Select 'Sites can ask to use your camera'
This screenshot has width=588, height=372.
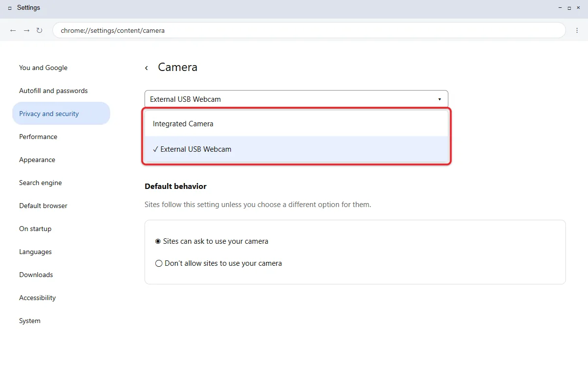click(212, 241)
